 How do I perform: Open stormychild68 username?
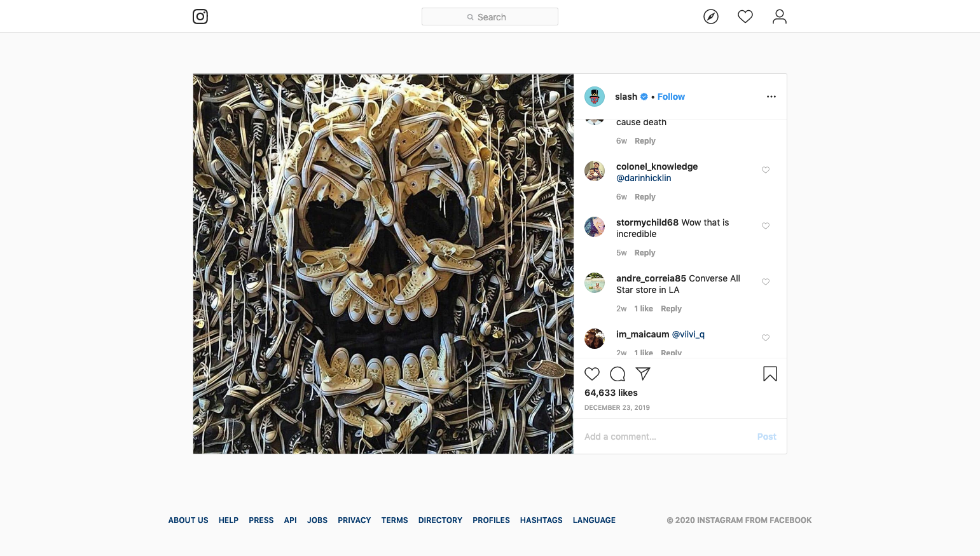(x=647, y=222)
